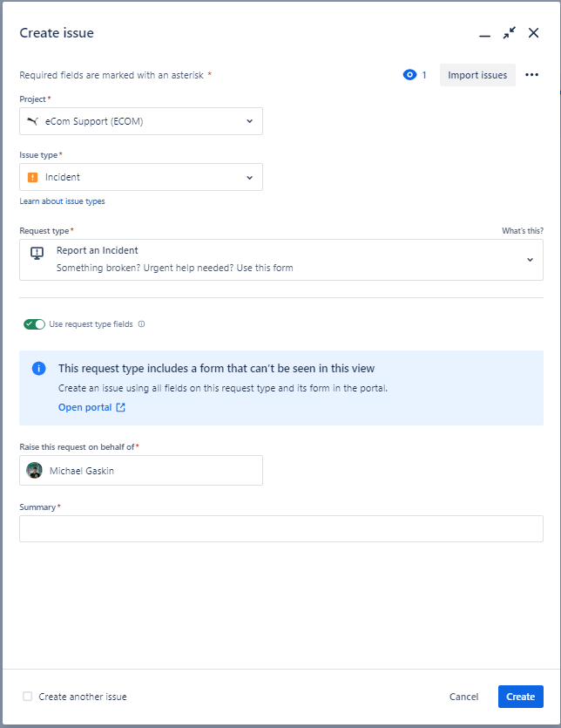Click the eCom Support project logo icon
The width and height of the screenshot is (561, 728).
tap(32, 121)
